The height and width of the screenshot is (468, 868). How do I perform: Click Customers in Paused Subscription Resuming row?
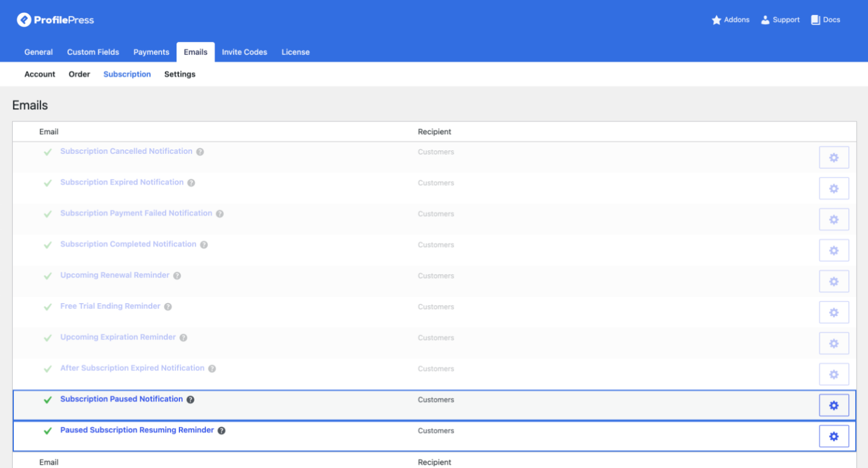click(436, 431)
